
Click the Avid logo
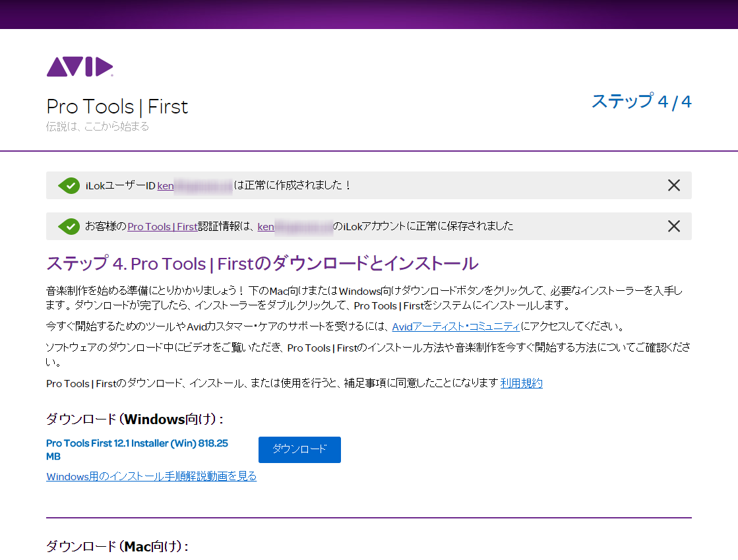(x=80, y=67)
